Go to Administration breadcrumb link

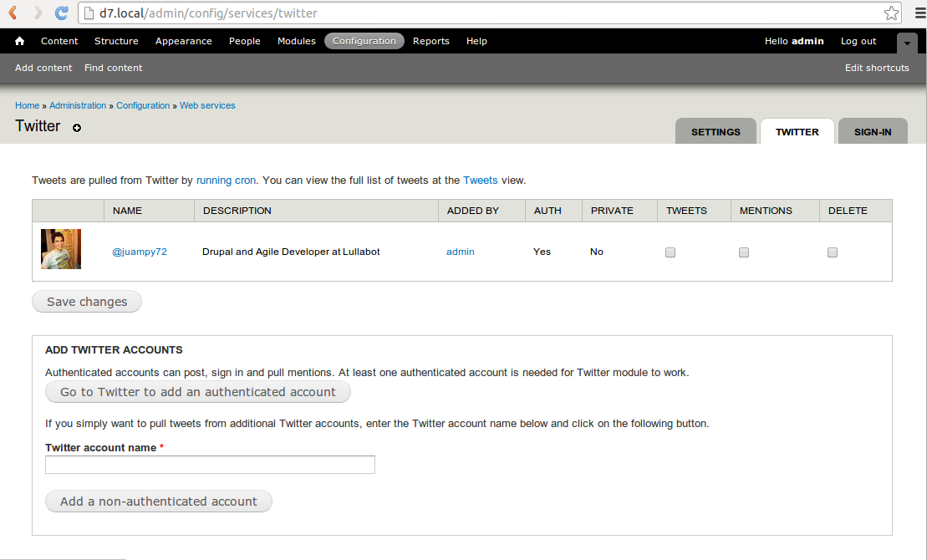click(78, 105)
